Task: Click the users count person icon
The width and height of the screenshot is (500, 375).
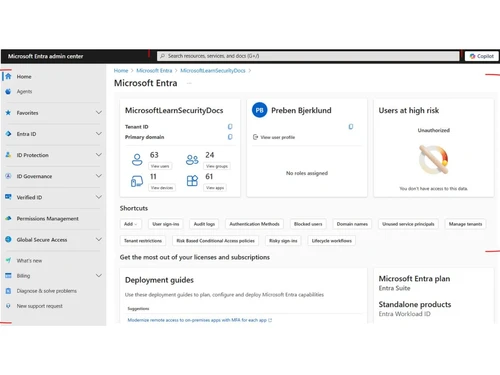Action: point(137,159)
